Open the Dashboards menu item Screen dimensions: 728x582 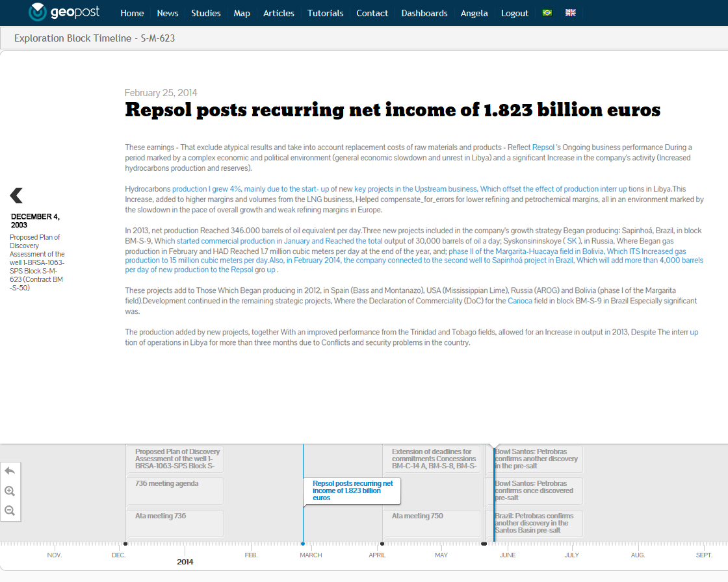[424, 13]
